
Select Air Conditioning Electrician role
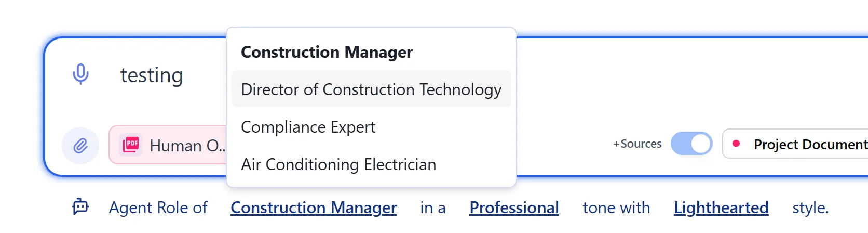pyautogui.click(x=338, y=164)
